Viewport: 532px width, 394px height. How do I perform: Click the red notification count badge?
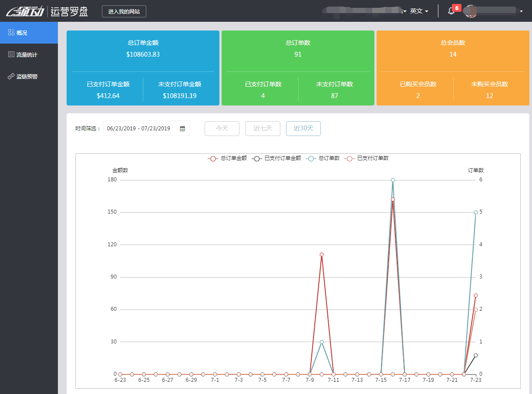pos(456,8)
